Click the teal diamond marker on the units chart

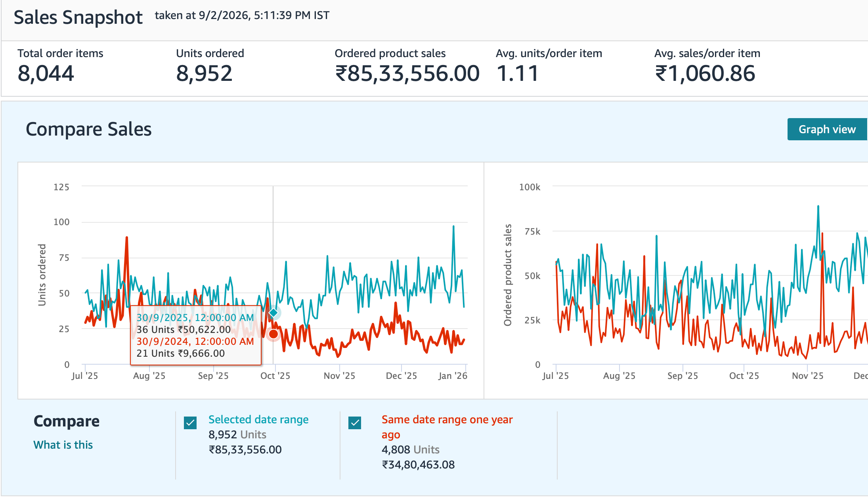(x=273, y=313)
